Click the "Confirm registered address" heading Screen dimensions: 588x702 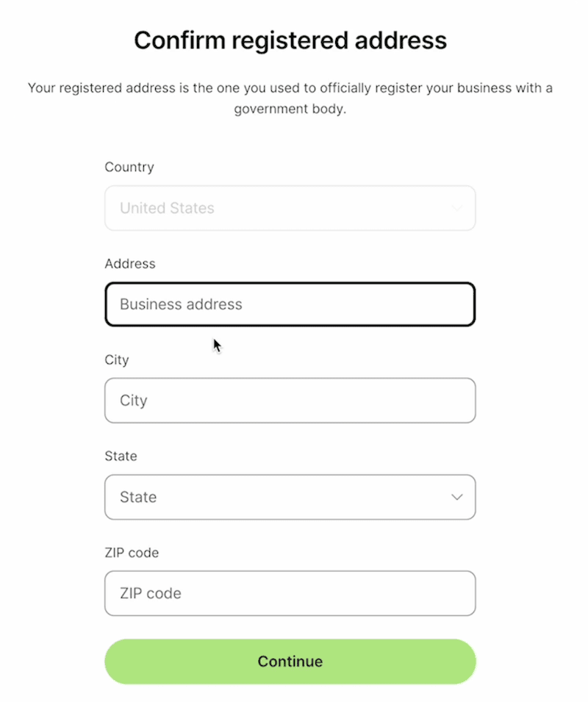coord(290,40)
